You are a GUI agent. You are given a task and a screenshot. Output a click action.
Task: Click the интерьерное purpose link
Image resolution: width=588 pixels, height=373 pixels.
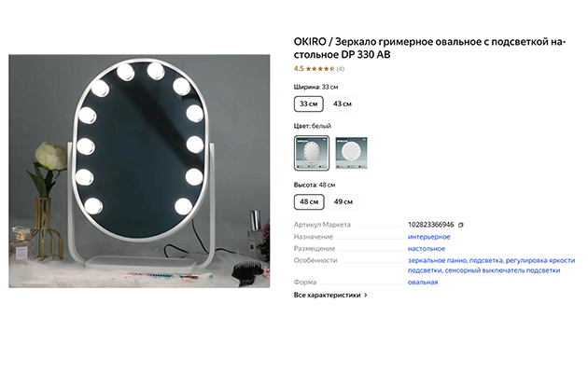click(x=429, y=237)
